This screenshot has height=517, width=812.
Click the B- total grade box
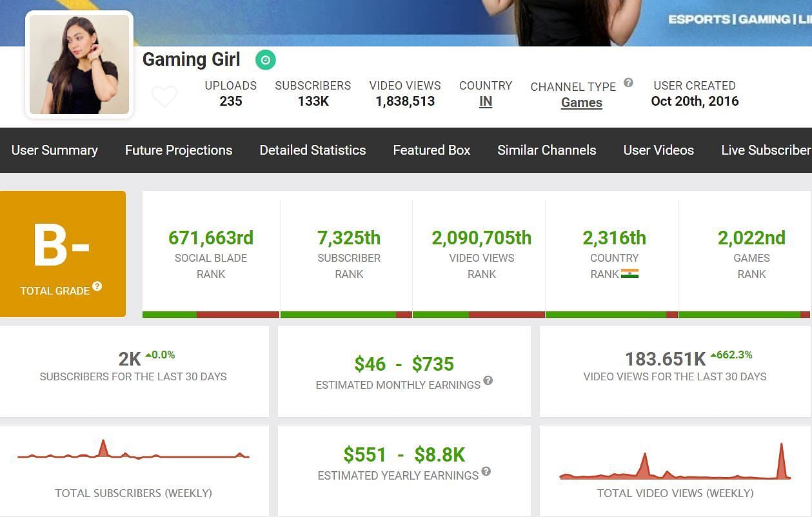click(x=63, y=254)
